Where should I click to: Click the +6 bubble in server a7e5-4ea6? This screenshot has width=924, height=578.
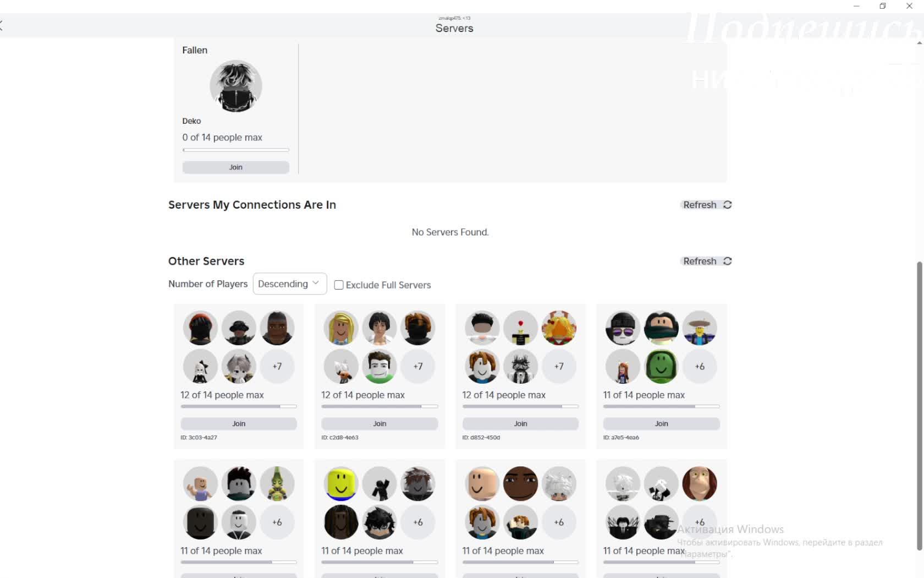[700, 366]
